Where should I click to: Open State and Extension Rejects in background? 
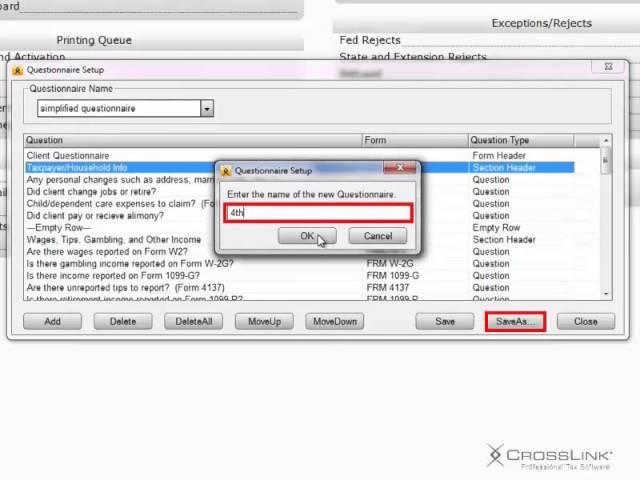point(413,57)
